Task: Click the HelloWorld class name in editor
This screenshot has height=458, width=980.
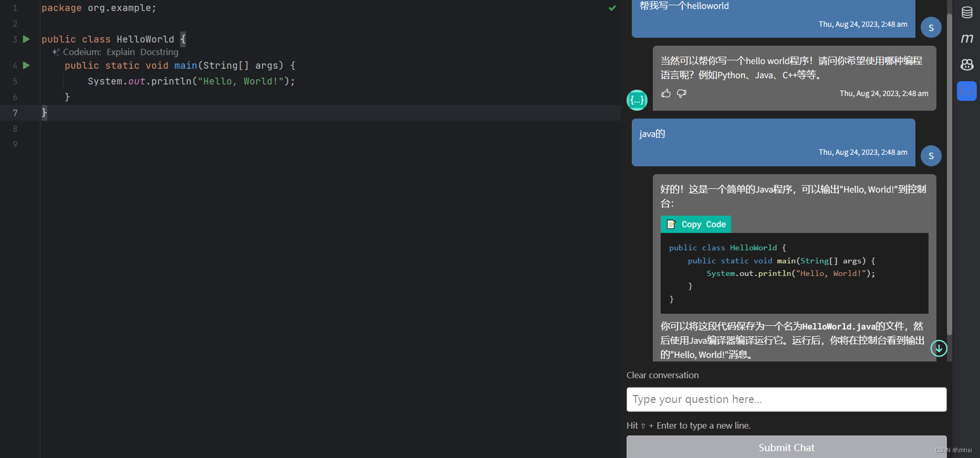Action: 145,39
